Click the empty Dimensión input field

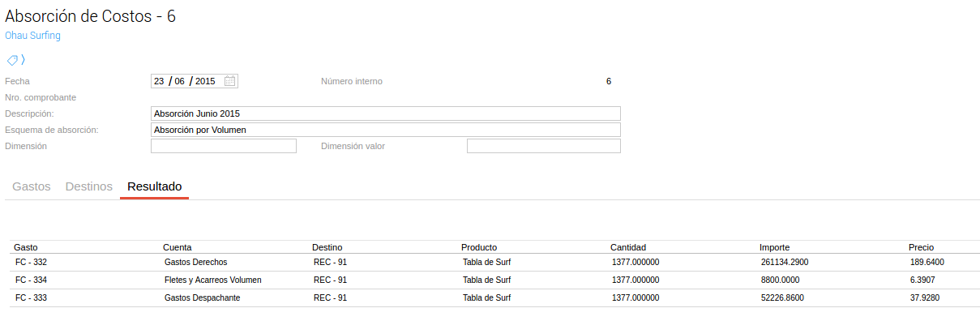tap(224, 146)
